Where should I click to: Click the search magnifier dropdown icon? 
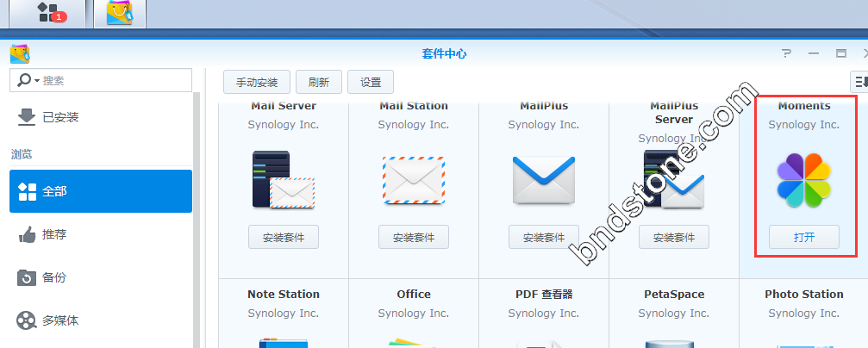[x=28, y=81]
